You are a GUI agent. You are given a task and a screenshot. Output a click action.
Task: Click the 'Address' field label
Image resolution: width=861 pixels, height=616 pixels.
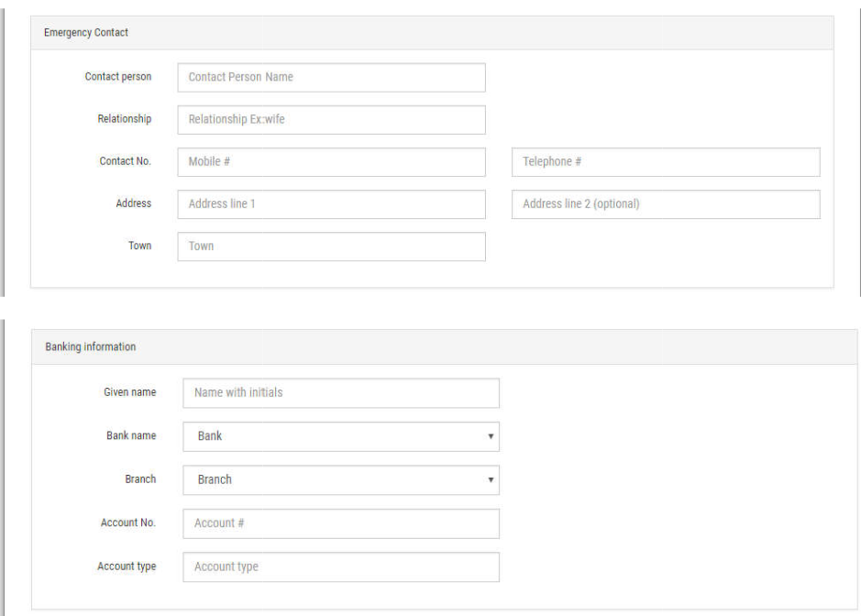coord(134,203)
